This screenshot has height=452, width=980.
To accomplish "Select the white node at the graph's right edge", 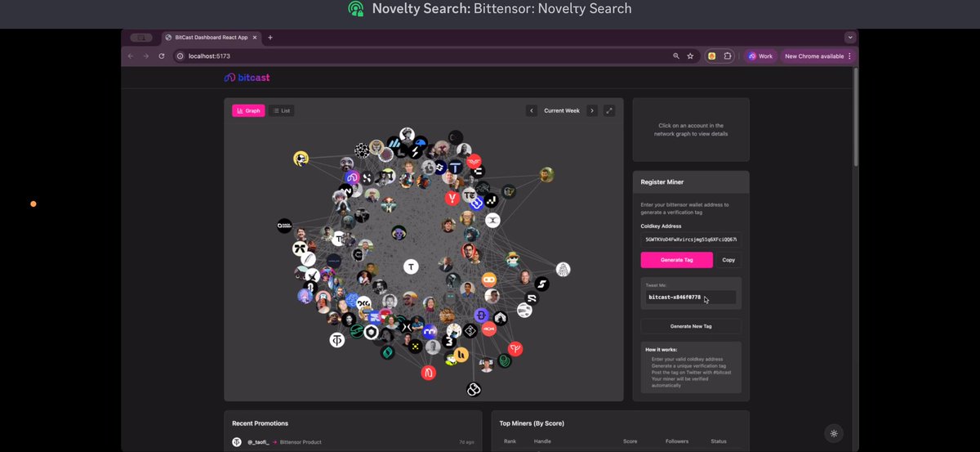I will pos(563,269).
